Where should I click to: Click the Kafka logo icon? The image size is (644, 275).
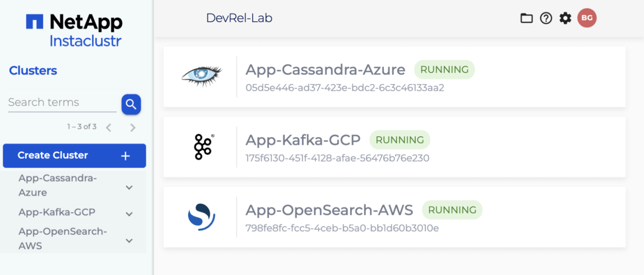point(203,147)
